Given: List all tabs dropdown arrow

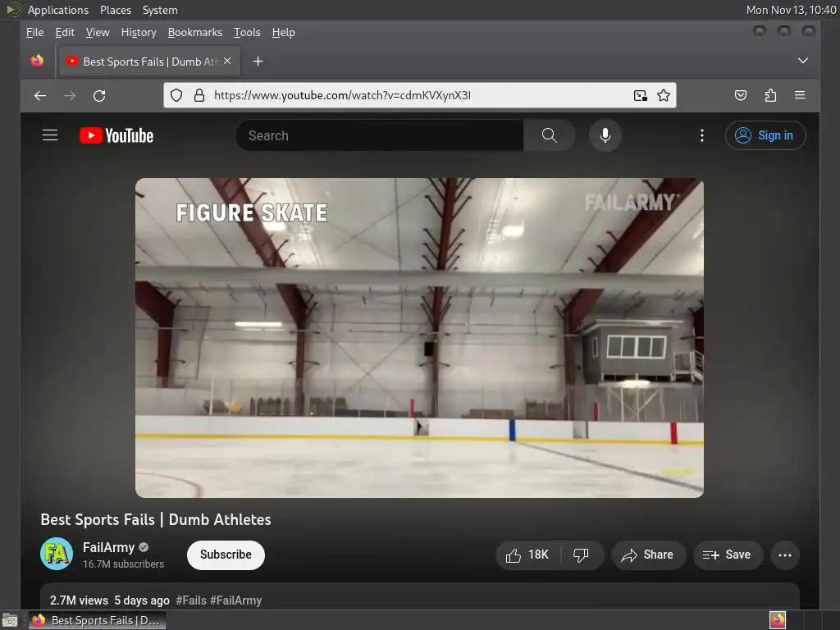Looking at the screenshot, I should click(802, 61).
